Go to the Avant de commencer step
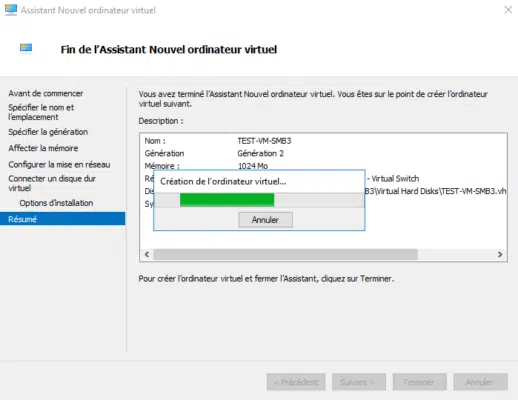Image resolution: width=518 pixels, height=400 pixels. [46, 93]
